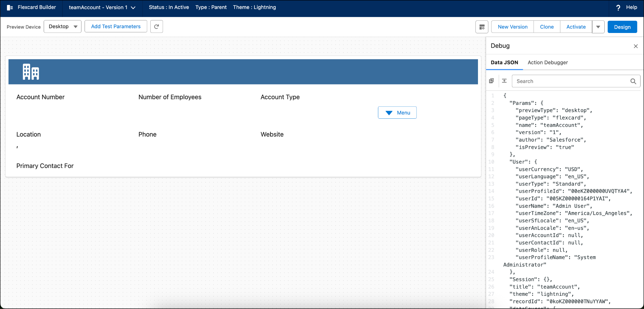Click the Primary Contact For label
This screenshot has width=644, height=309.
pos(45,166)
